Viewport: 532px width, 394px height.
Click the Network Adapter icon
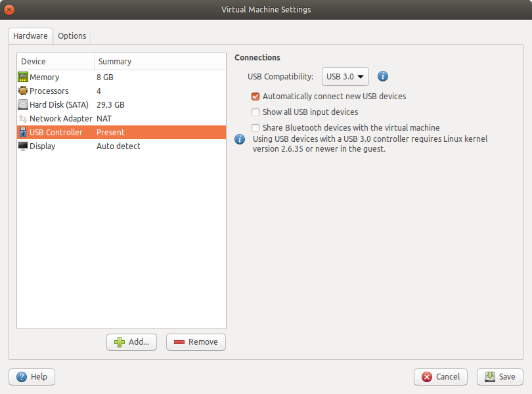(x=23, y=119)
